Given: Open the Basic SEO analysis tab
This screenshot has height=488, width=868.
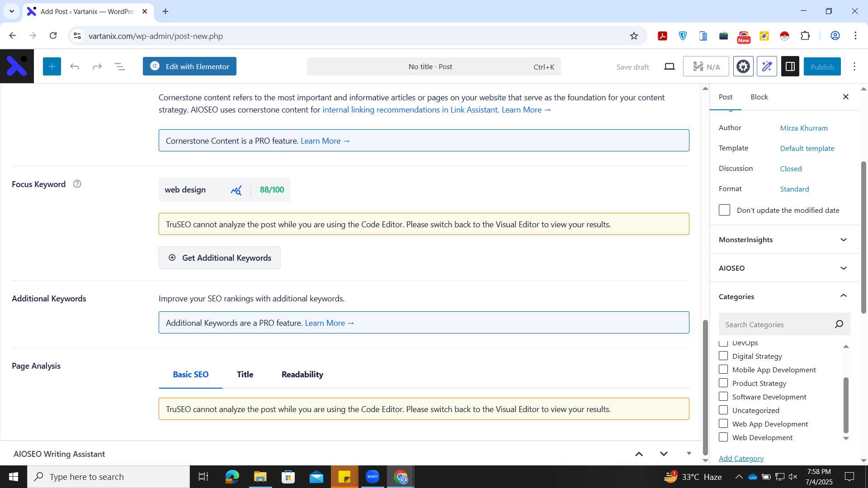Looking at the screenshot, I should pyautogui.click(x=191, y=374).
